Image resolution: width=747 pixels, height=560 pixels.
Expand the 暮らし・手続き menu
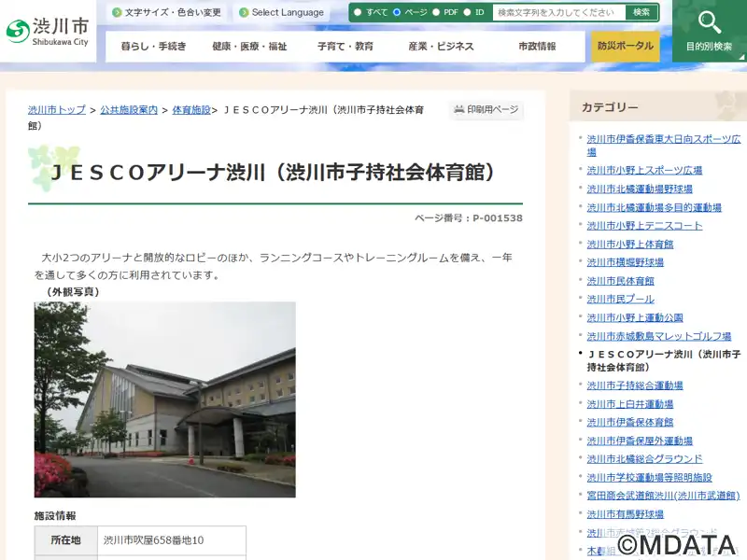click(x=152, y=47)
